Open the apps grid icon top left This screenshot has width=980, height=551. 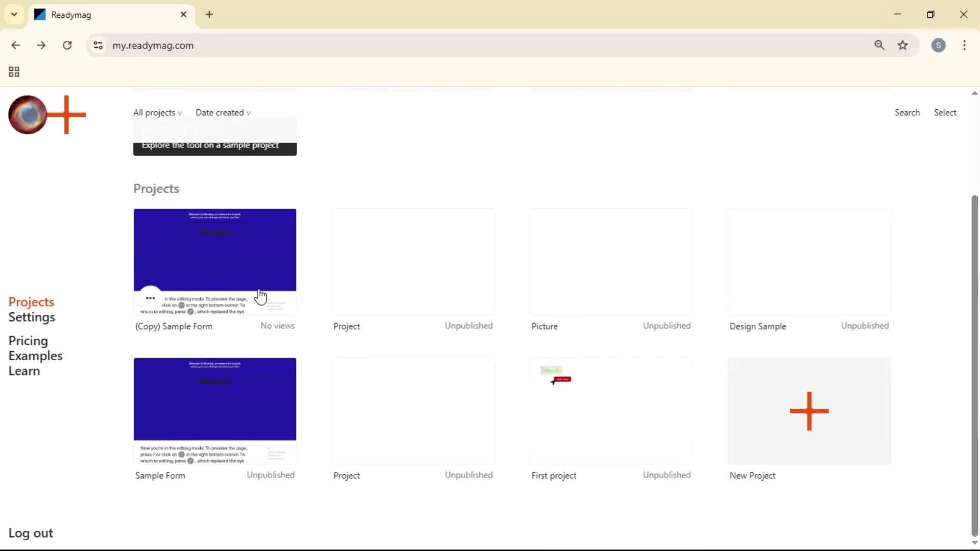pyautogui.click(x=14, y=71)
